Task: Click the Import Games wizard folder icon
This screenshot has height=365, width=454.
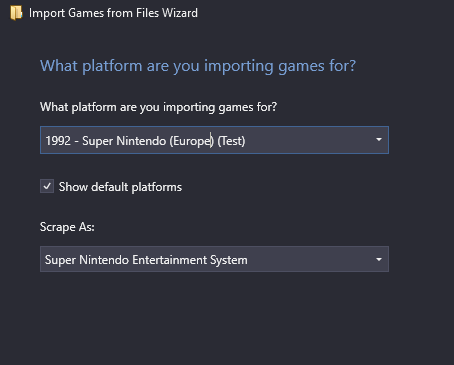Action: click(16, 13)
